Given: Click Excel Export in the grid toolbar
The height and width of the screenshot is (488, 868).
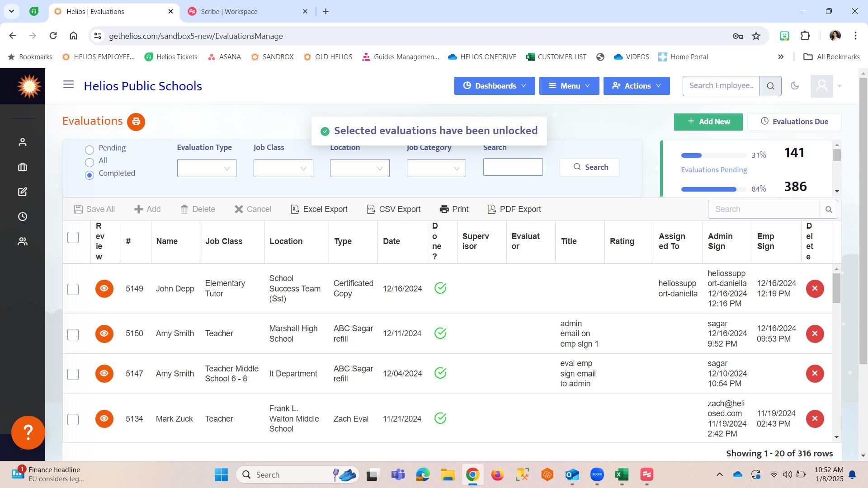Looking at the screenshot, I should point(319,209).
